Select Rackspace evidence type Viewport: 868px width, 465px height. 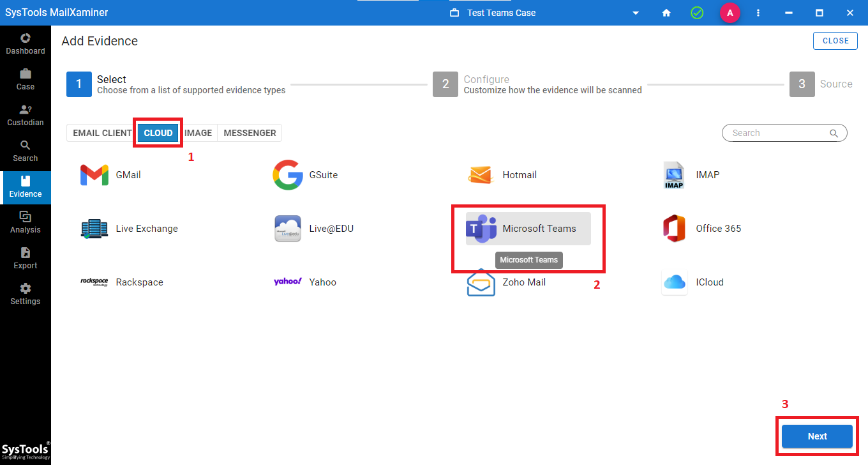tap(122, 282)
